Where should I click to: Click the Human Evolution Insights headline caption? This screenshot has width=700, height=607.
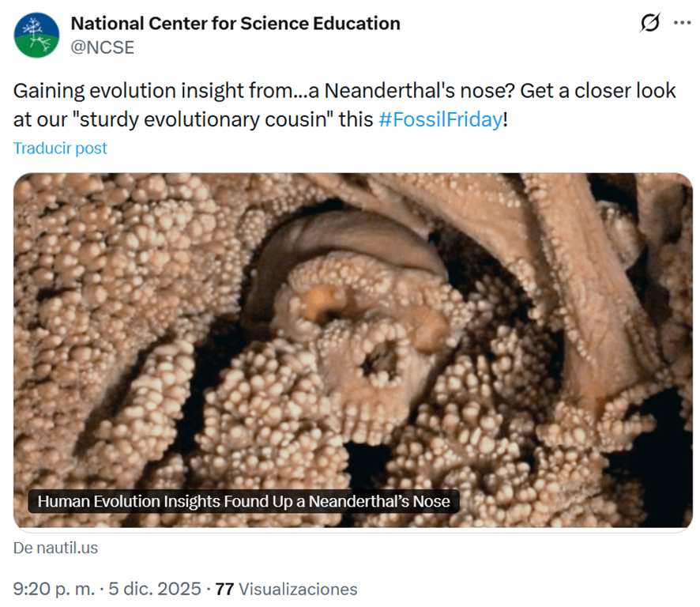point(243,501)
